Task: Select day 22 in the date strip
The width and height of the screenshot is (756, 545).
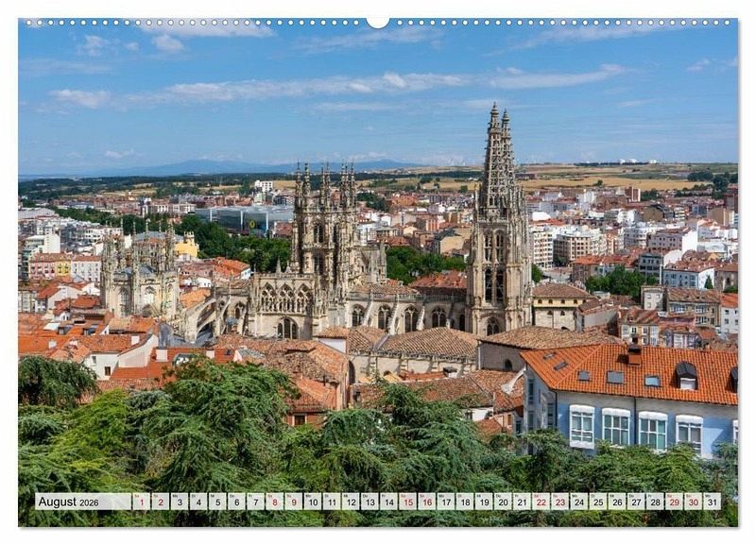Action: pyautogui.click(x=541, y=502)
